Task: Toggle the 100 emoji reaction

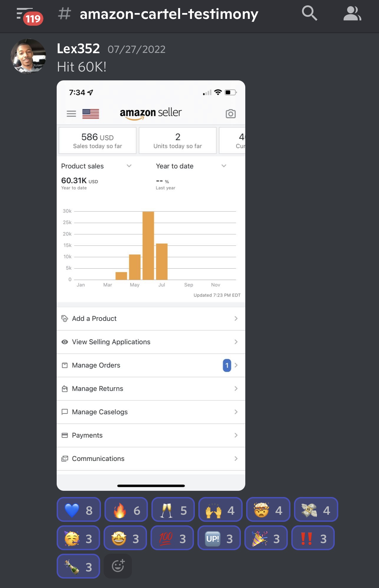Action: 172,538
